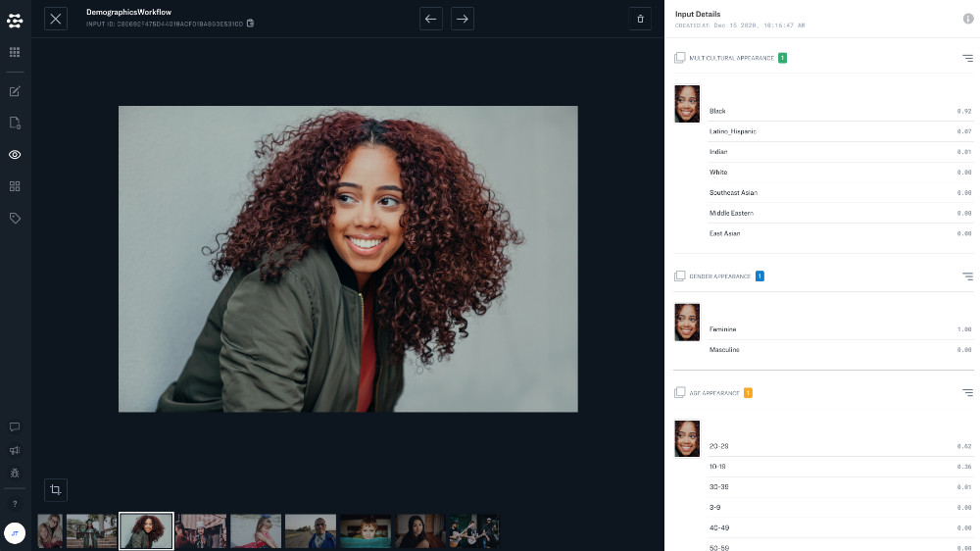The image size is (980, 551).
Task: Toggle the Multicultural Appearance checkbox
Action: (x=679, y=58)
